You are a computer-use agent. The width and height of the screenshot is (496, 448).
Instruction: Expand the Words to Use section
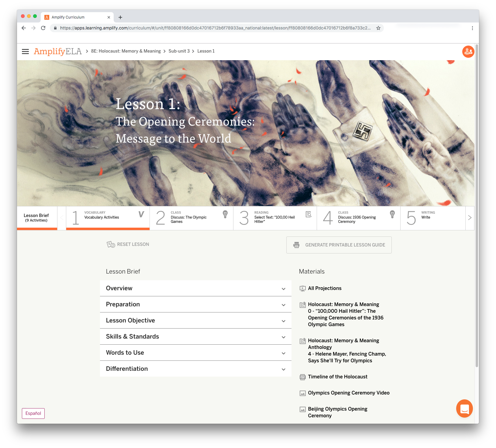195,353
